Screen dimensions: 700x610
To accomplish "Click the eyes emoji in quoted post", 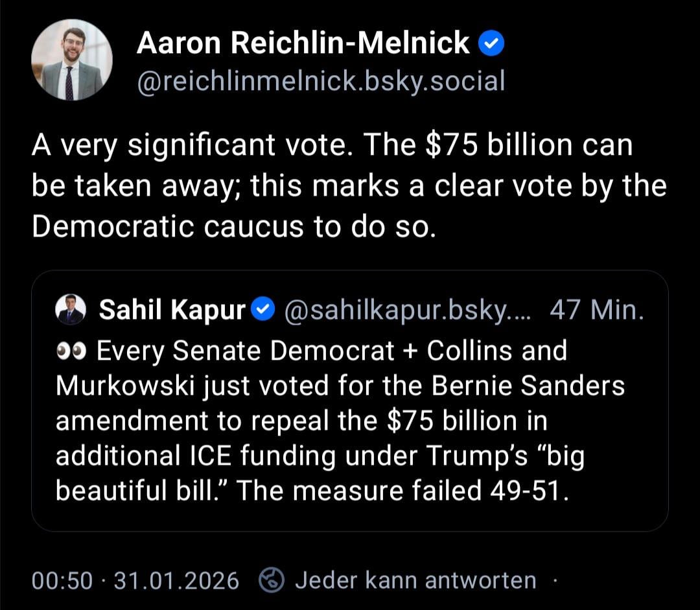I will 71,351.
